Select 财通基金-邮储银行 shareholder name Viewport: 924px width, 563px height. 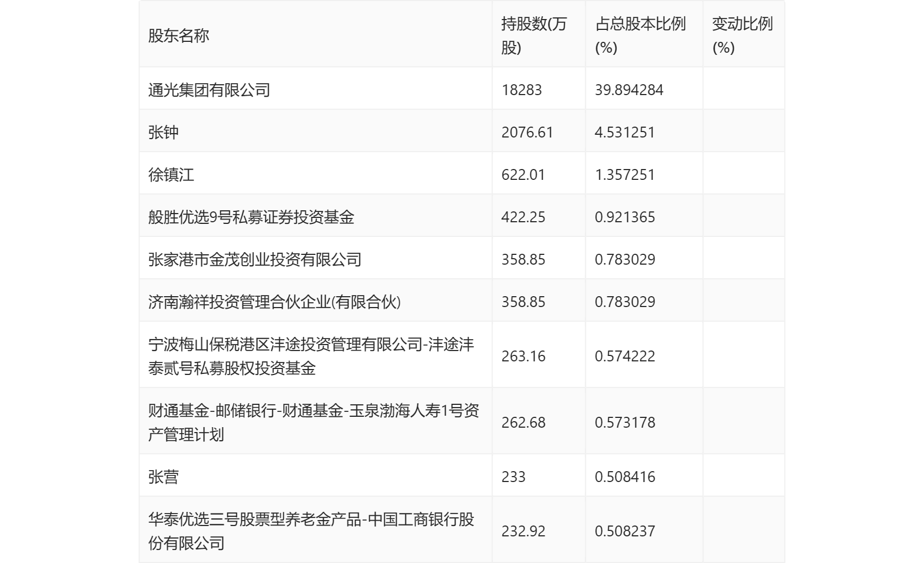(314, 422)
